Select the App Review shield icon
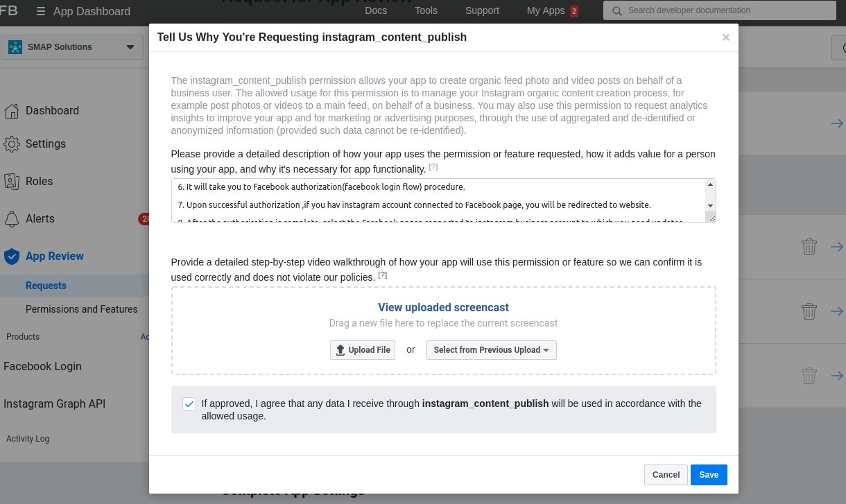The width and height of the screenshot is (846, 504). [x=11, y=256]
